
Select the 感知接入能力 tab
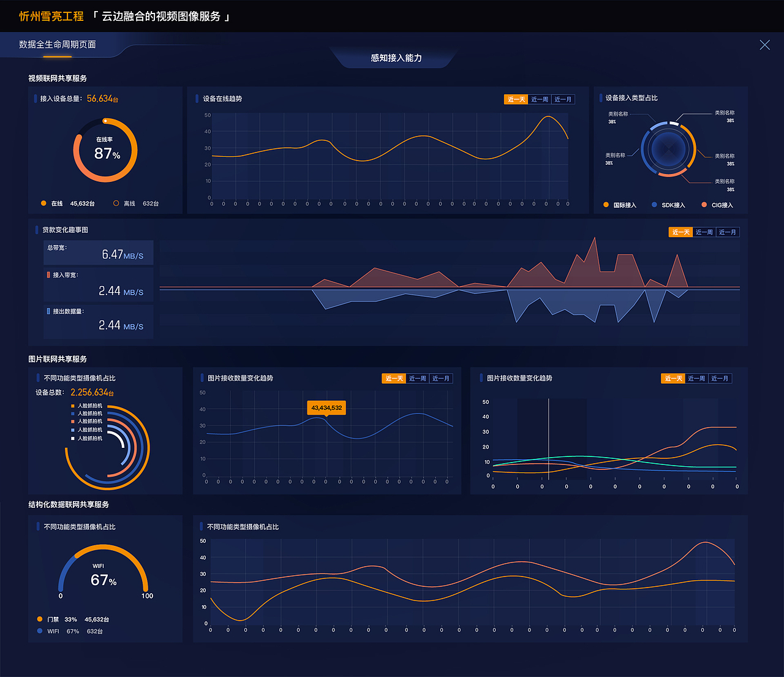396,58
